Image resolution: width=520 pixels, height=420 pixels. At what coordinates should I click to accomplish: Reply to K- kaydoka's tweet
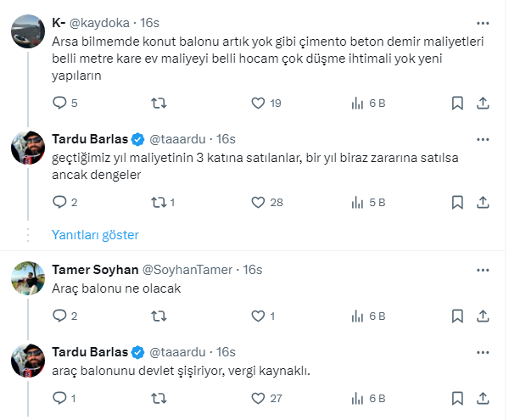(x=59, y=104)
